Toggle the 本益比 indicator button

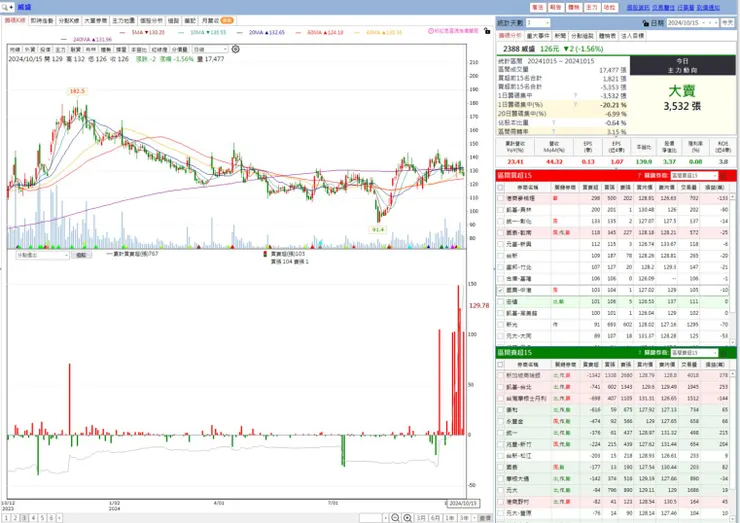click(x=139, y=49)
